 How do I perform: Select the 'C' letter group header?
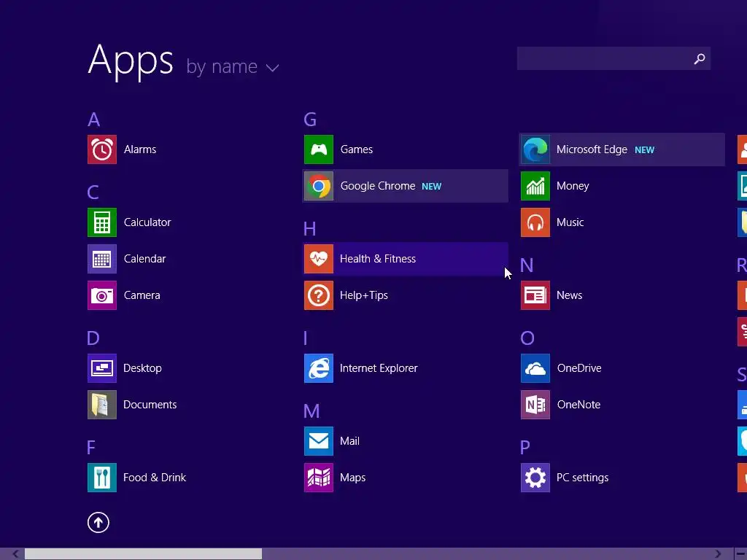(x=93, y=192)
